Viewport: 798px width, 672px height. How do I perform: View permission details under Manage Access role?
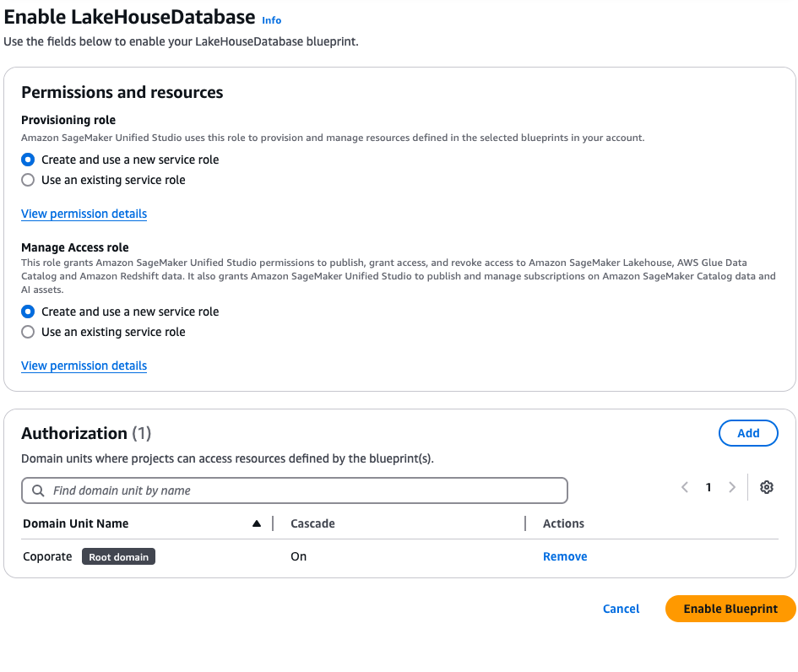(84, 366)
